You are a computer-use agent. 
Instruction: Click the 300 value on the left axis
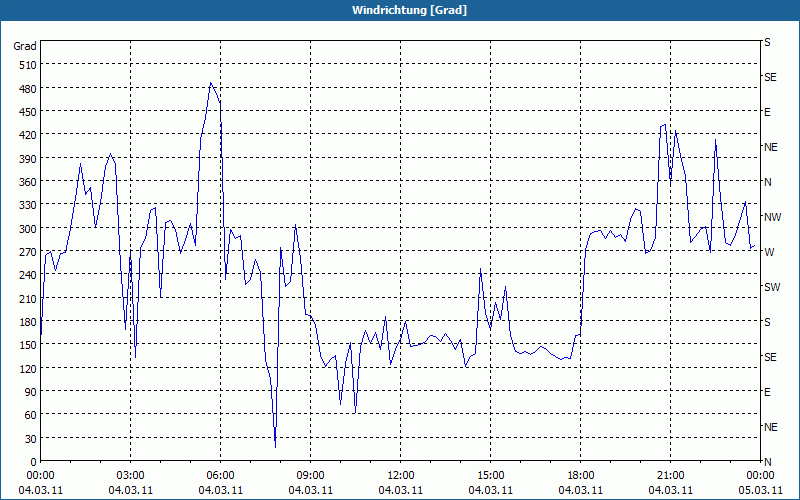28,229
